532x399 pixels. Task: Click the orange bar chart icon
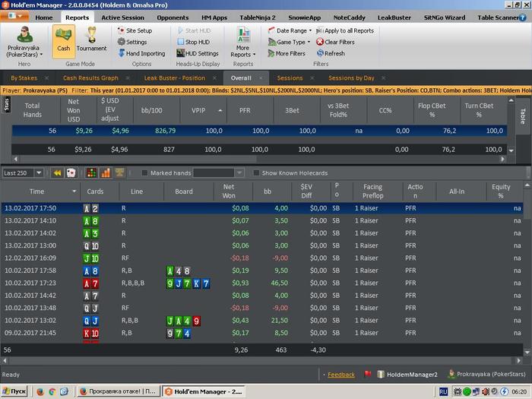(x=106, y=173)
